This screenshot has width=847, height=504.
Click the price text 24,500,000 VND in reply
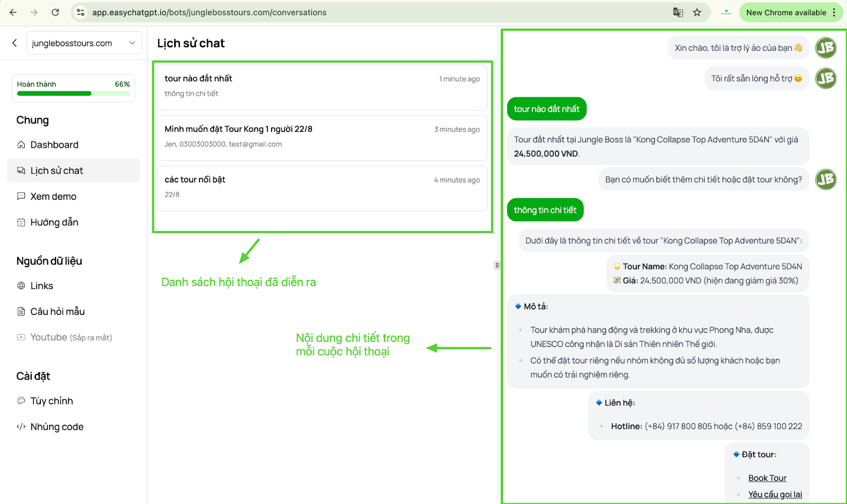pos(546,154)
